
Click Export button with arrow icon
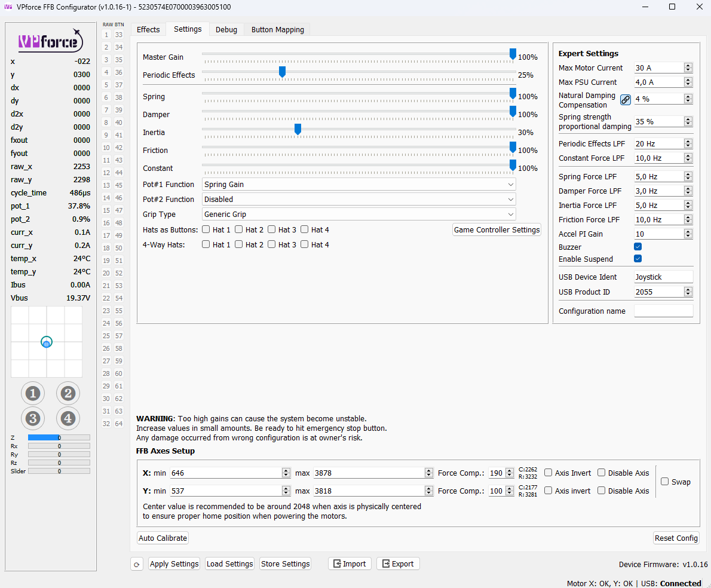click(398, 563)
